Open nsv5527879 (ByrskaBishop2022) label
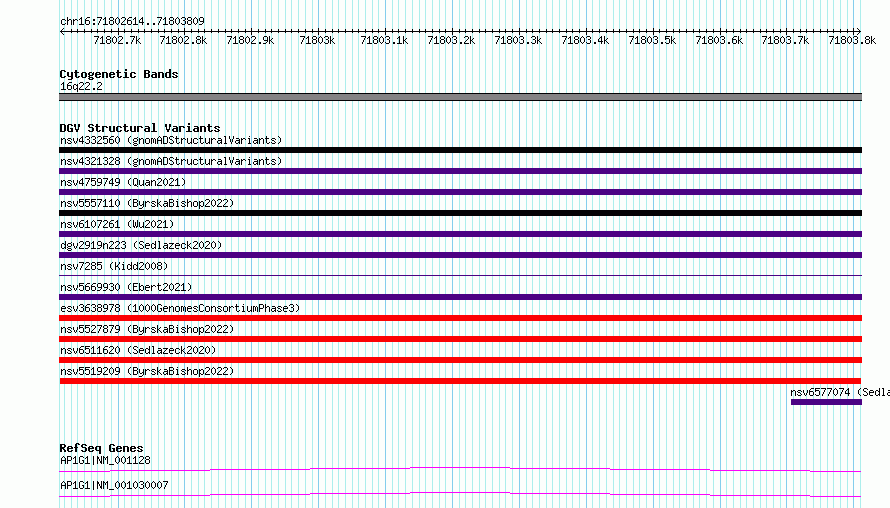The width and height of the screenshot is (890, 508). [x=147, y=329]
